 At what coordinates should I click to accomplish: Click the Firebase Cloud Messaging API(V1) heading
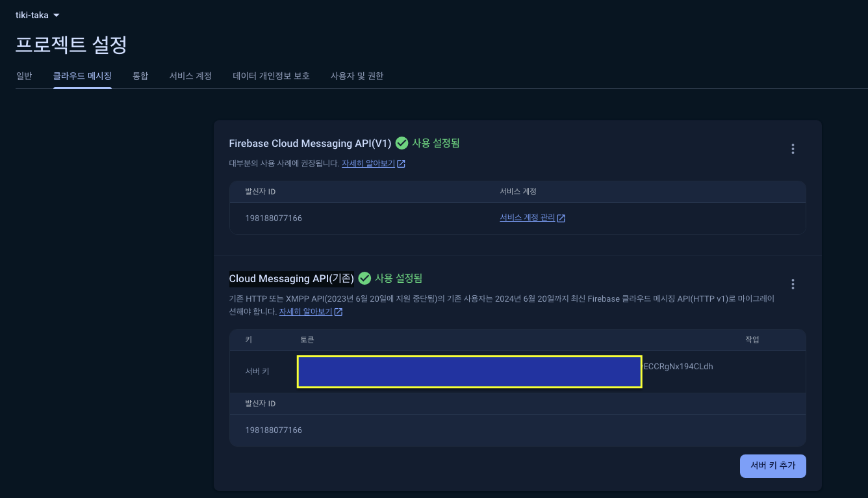pyautogui.click(x=310, y=143)
